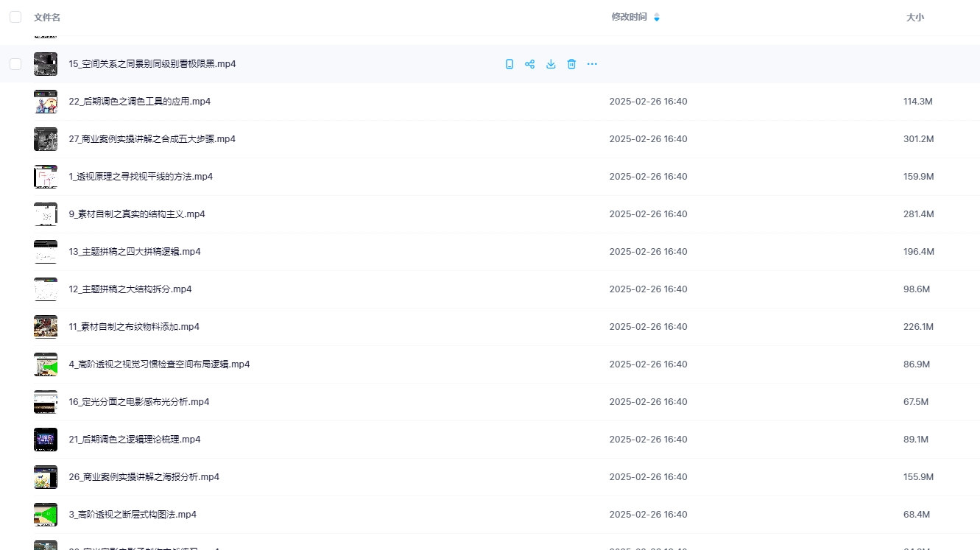Share the 15_空间关系 video file
The width and height of the screenshot is (980, 550).
529,64
